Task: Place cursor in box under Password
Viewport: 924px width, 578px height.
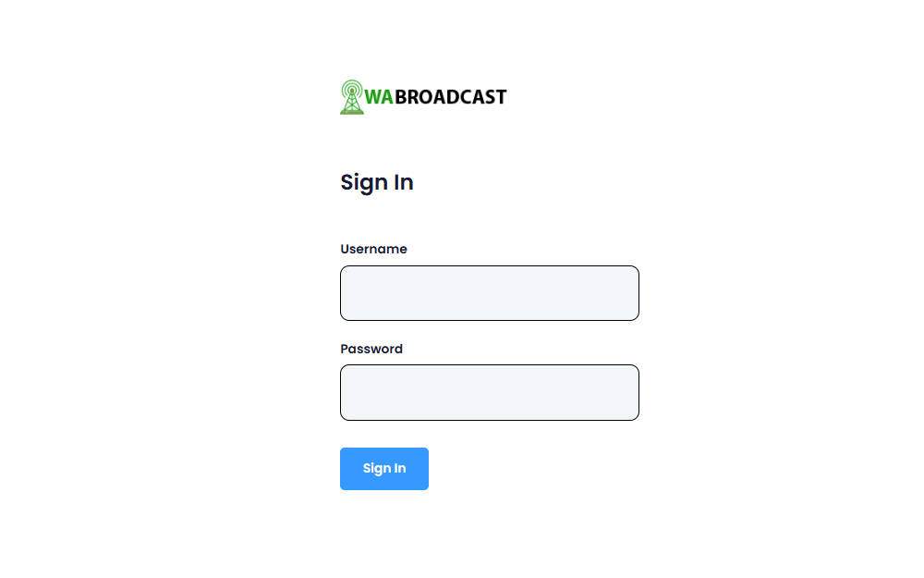Action: click(x=489, y=393)
